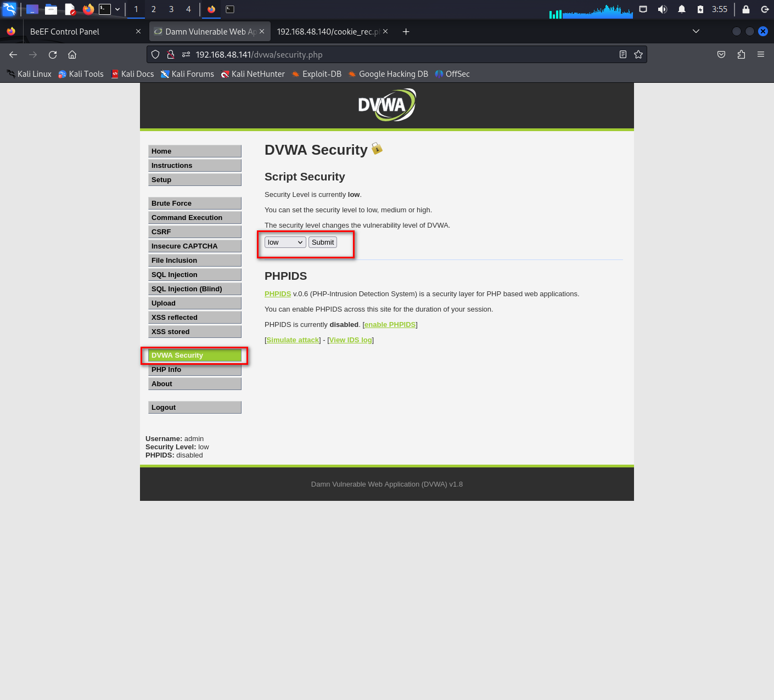The height and width of the screenshot is (700, 774).
Task: Open the SQL Injection (Blind) module
Action: pos(195,289)
